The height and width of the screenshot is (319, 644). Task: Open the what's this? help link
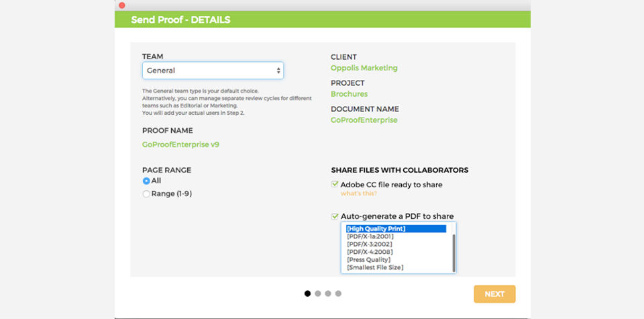[x=358, y=193]
